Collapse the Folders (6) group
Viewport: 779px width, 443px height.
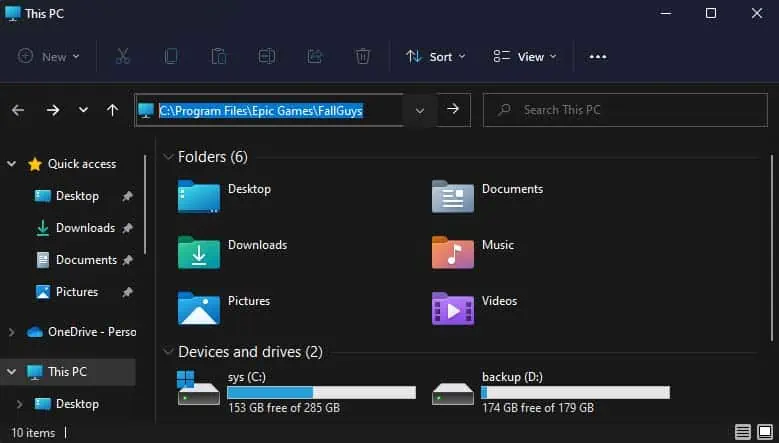168,157
